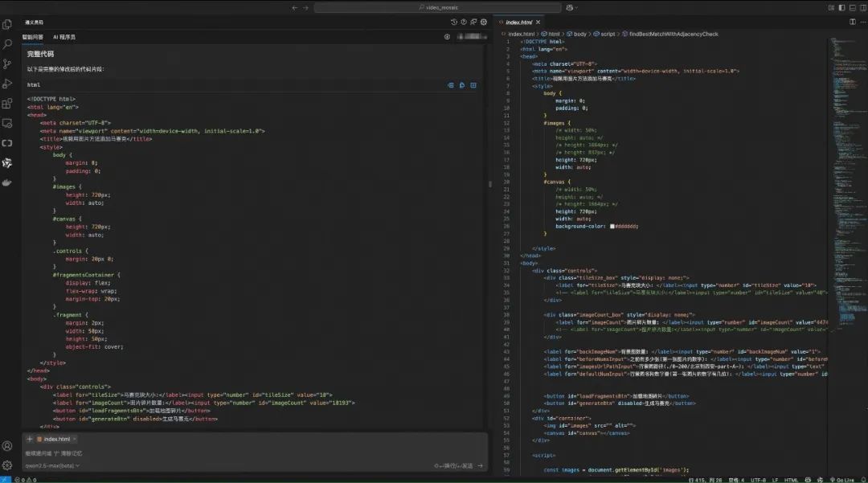The image size is (868, 483).
Task: Go back with the left arrow
Action: tap(294, 8)
